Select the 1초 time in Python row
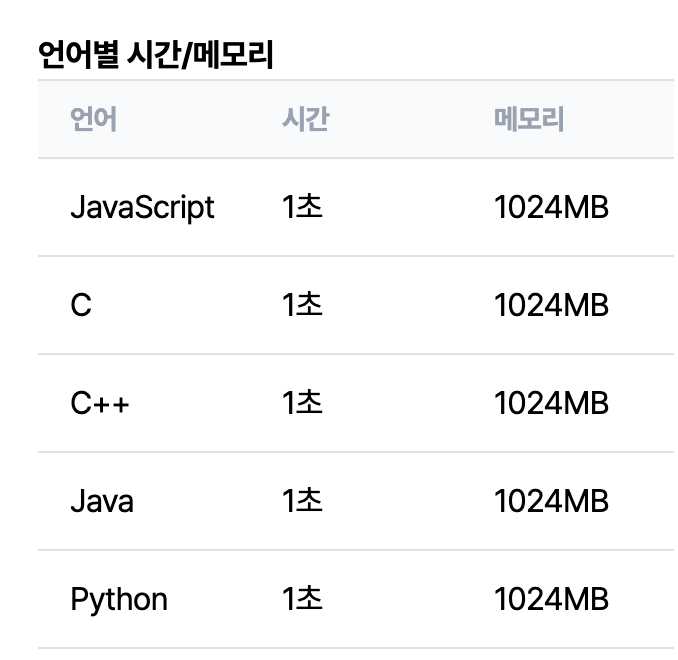This screenshot has height=660, width=678. [x=302, y=599]
